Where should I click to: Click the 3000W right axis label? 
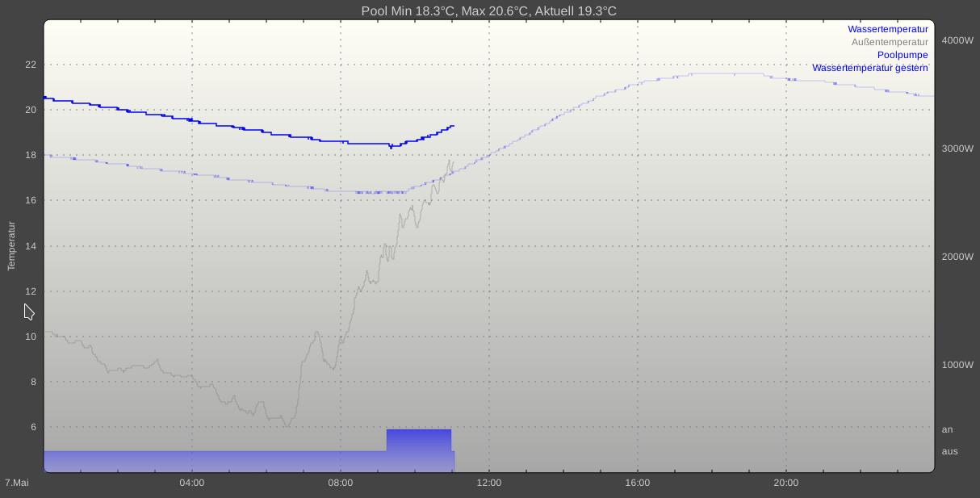coord(958,149)
